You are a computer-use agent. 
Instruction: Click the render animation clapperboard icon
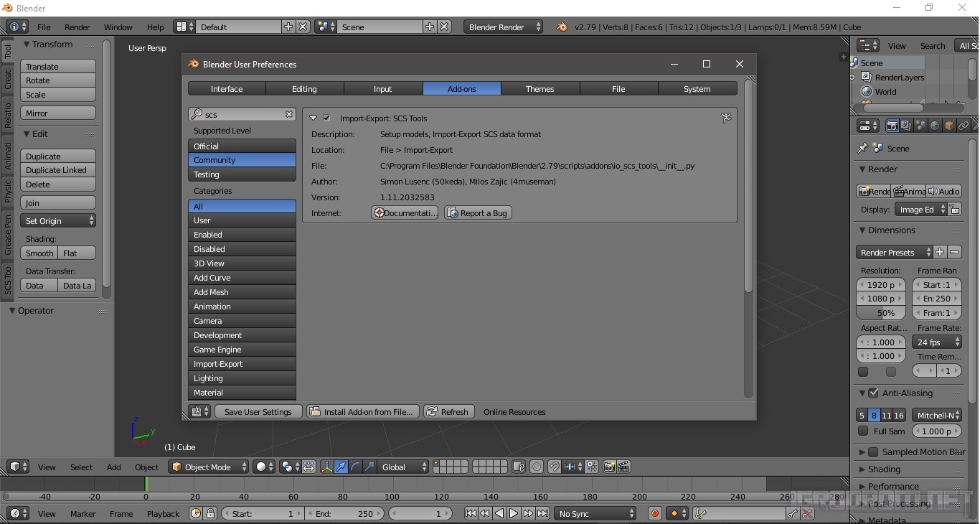(621, 467)
